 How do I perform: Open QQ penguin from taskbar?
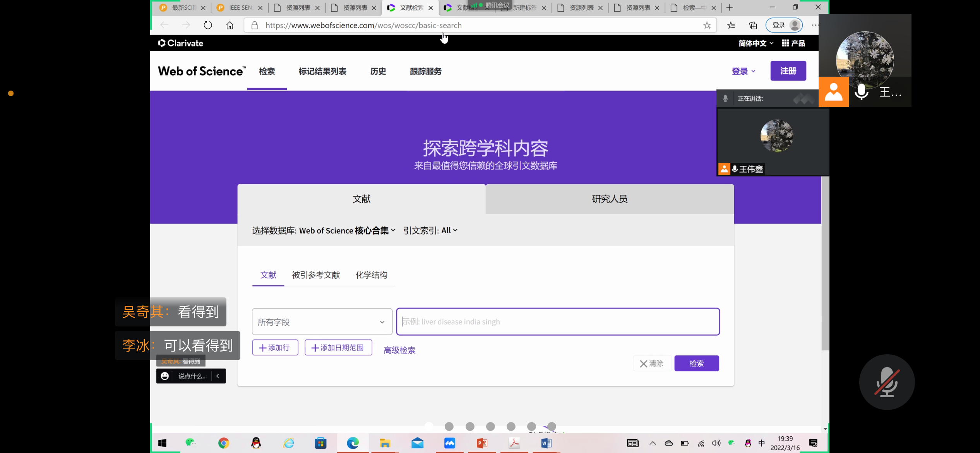[x=256, y=443]
